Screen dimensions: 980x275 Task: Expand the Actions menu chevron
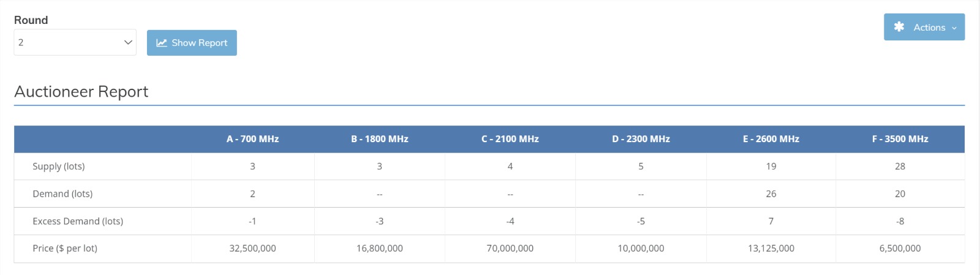coord(954,28)
